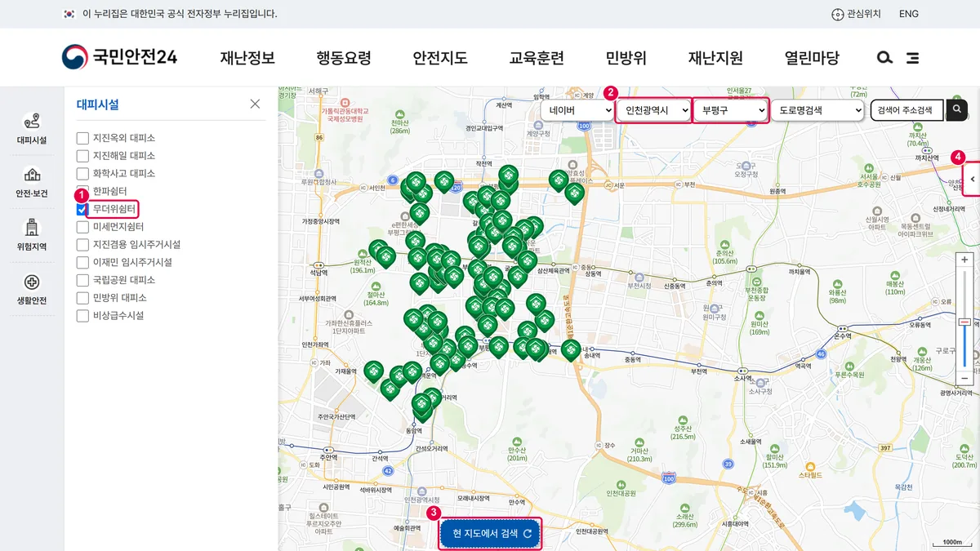
Task: Click 현 지도에서 검색 button
Action: (x=491, y=534)
